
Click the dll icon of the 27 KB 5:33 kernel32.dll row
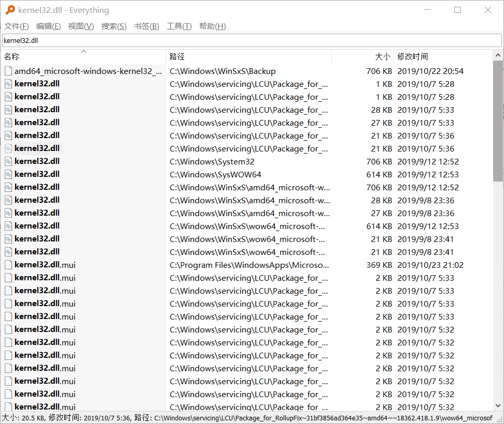coord(9,123)
